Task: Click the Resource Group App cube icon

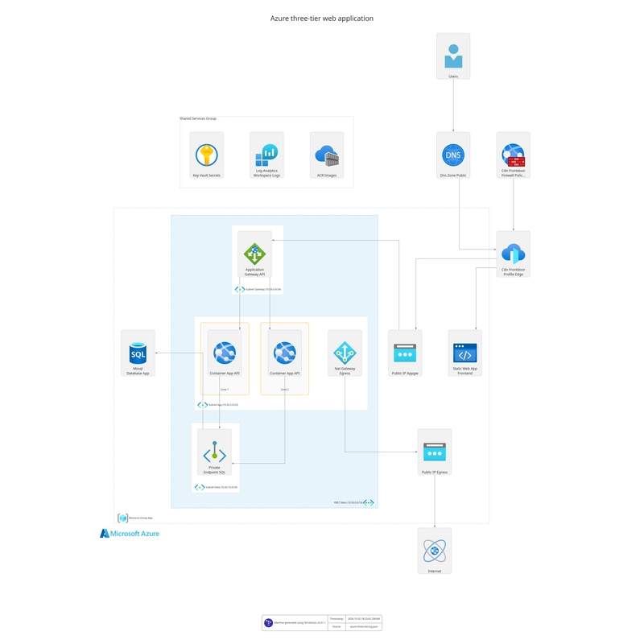Action: click(123, 518)
